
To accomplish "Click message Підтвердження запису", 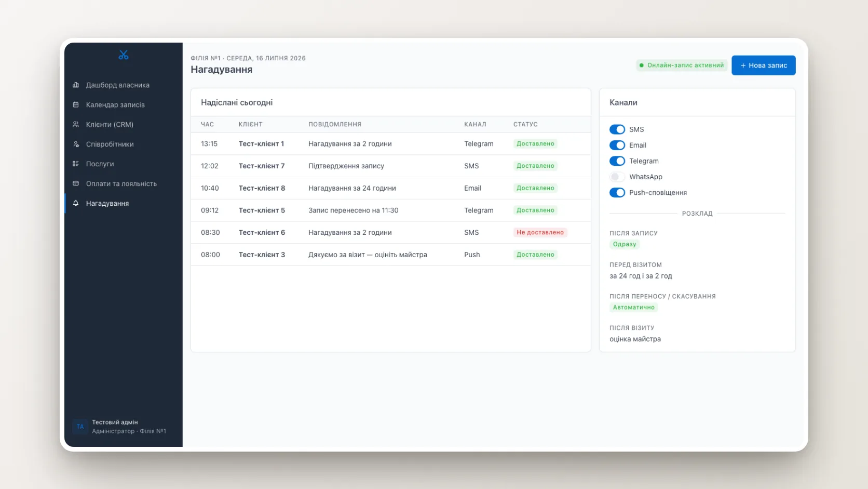I will [346, 166].
